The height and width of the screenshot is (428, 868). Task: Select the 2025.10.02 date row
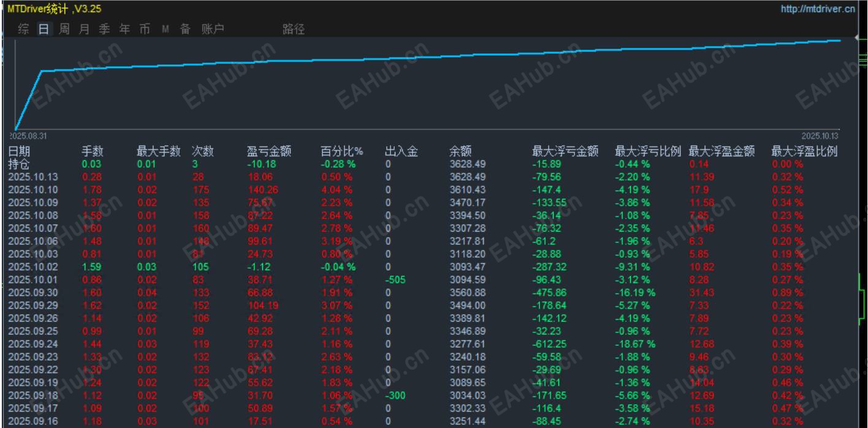32,267
